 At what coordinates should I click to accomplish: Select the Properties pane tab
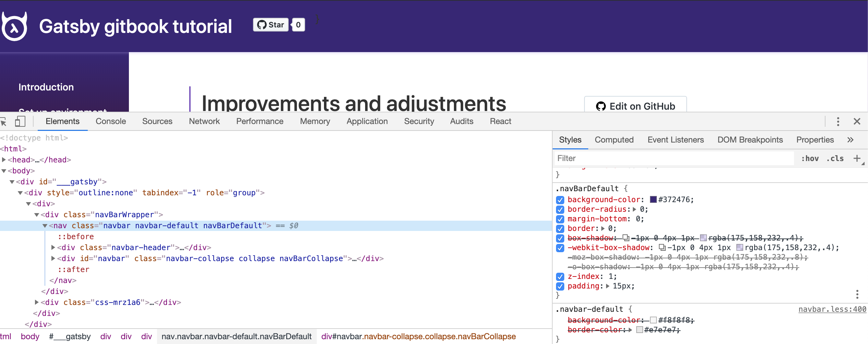click(x=815, y=140)
